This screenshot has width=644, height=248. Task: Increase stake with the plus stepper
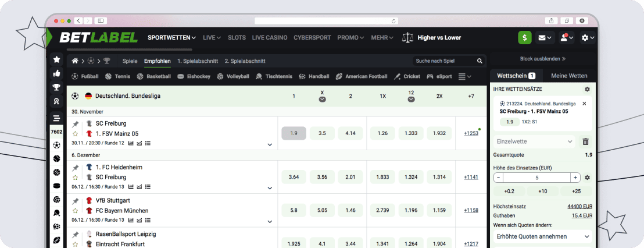coord(575,178)
